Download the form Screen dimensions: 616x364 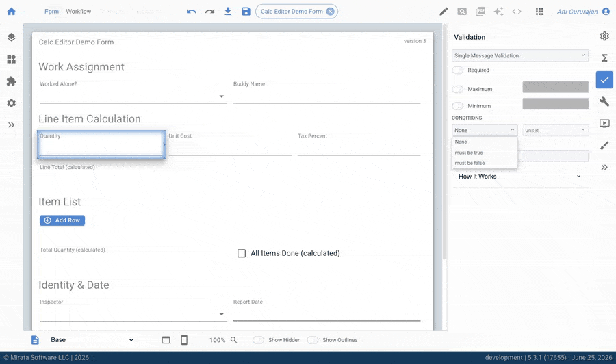pos(228,12)
